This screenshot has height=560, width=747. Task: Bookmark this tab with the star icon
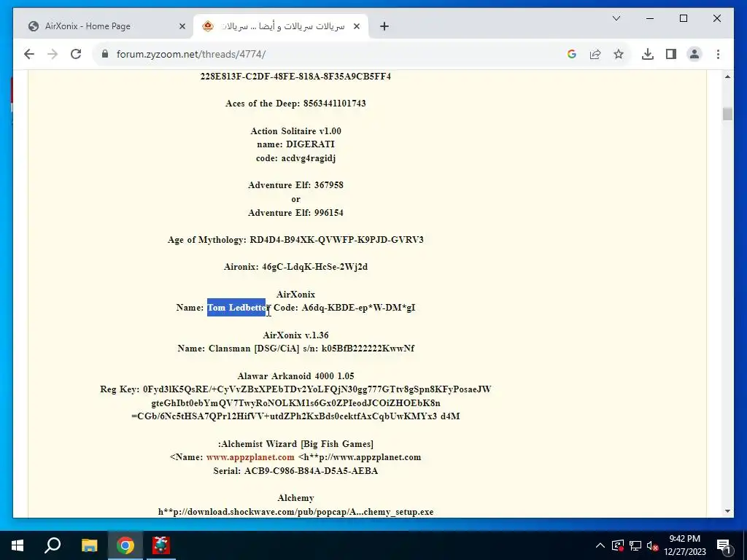[619, 54]
